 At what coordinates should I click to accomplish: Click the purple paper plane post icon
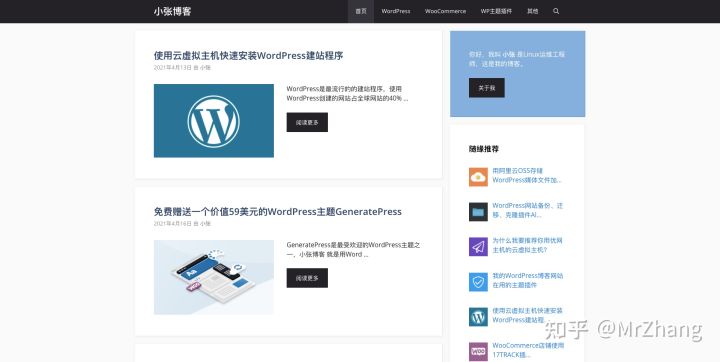coord(478,247)
